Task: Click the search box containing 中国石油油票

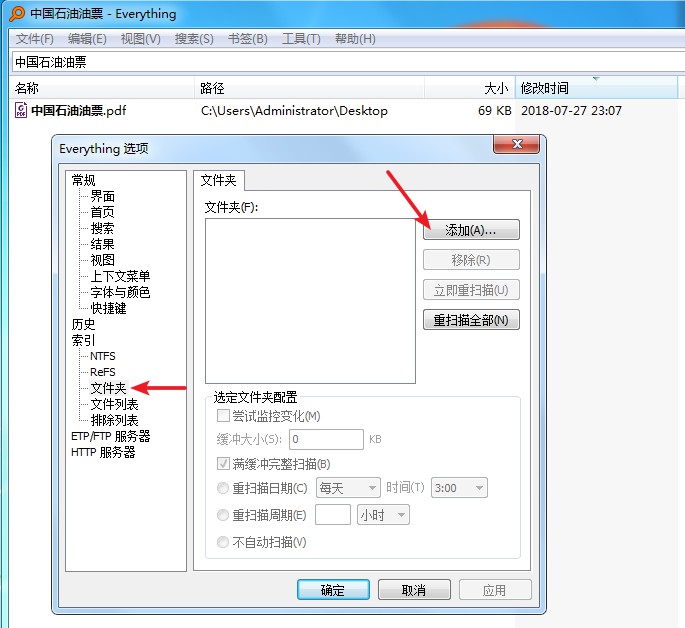Action: tap(340, 62)
